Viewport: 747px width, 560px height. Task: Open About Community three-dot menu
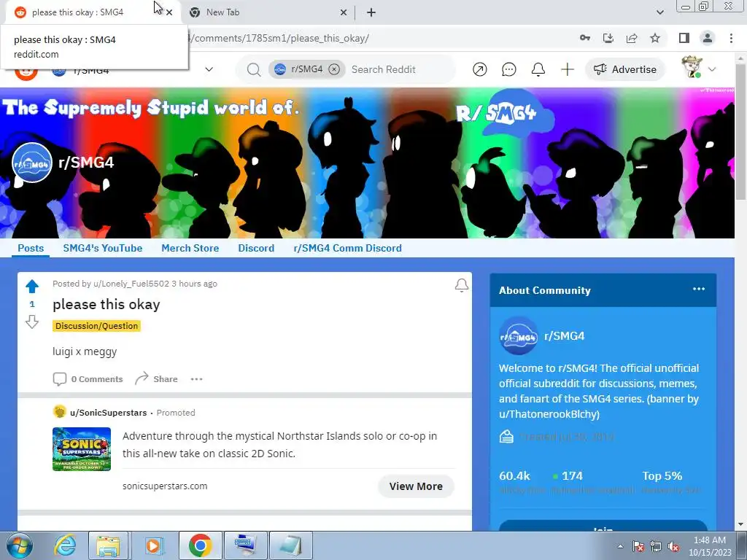tap(698, 289)
